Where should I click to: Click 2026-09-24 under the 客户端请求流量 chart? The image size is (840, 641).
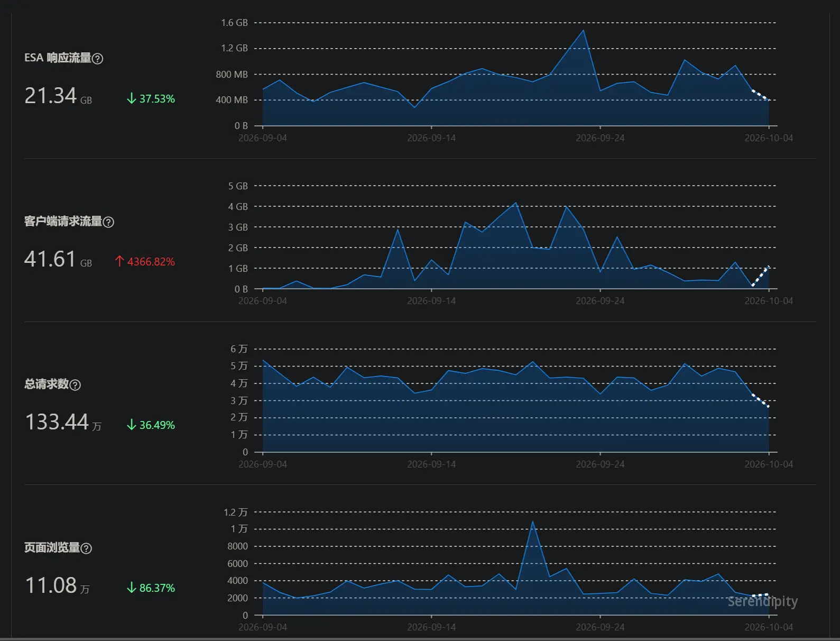(x=600, y=301)
